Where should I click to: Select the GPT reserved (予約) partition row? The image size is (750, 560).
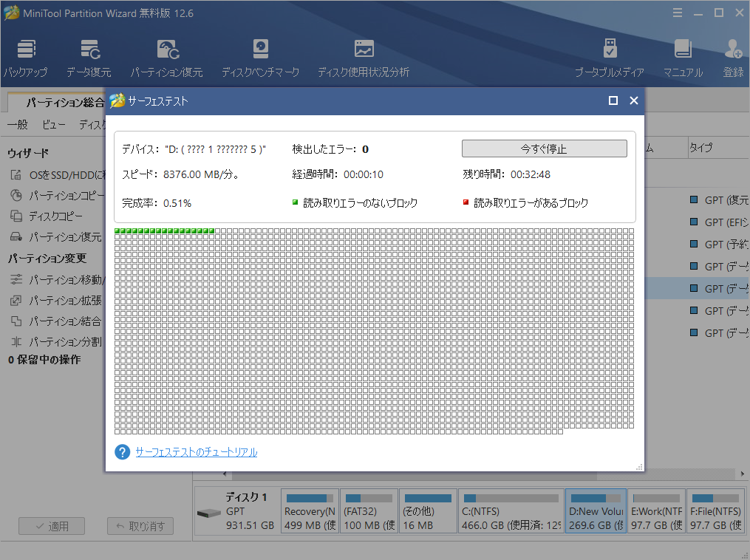click(x=698, y=244)
